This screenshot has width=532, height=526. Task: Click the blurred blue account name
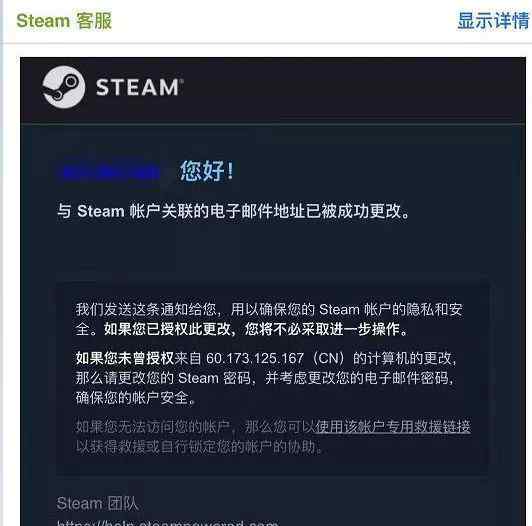(x=112, y=171)
